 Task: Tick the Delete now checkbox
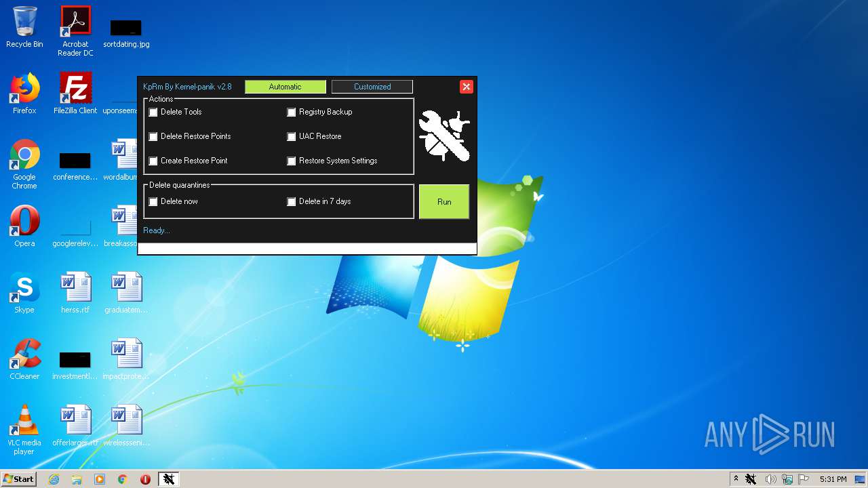pos(153,202)
